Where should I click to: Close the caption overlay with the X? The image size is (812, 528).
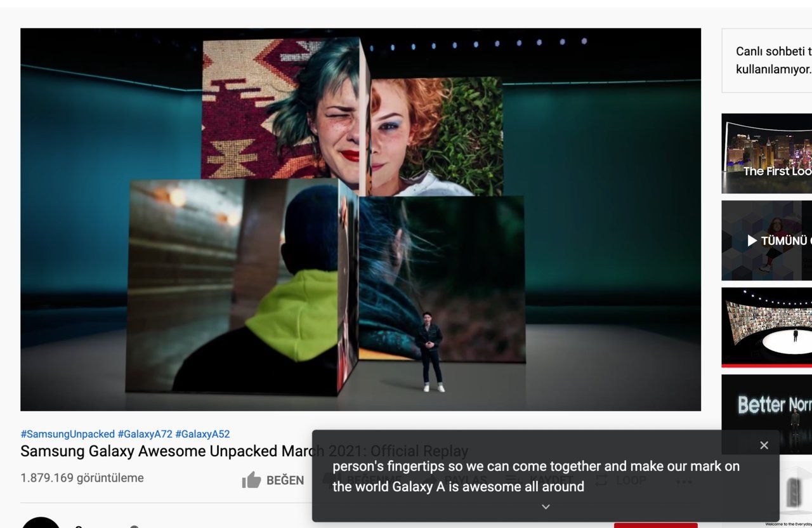click(x=764, y=445)
